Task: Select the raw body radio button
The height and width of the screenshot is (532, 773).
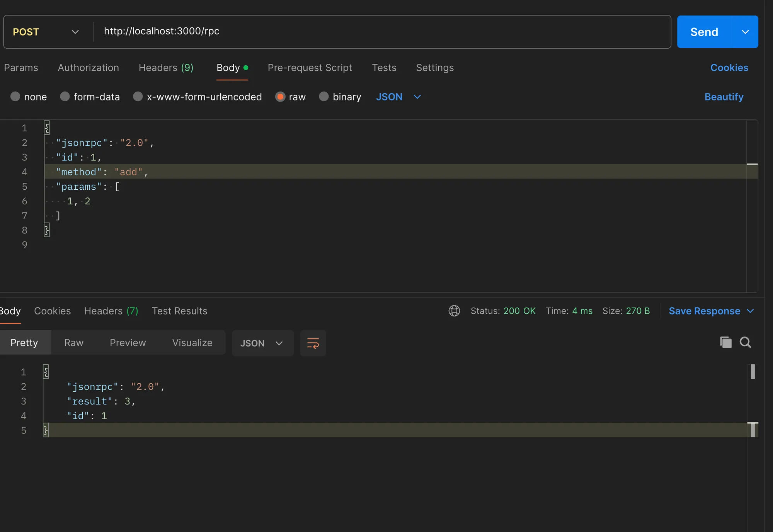Action: coord(280,97)
